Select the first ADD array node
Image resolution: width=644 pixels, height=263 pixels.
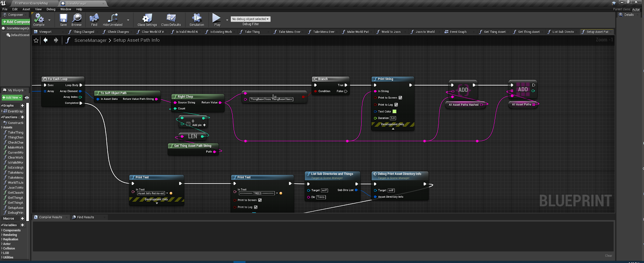463,90
